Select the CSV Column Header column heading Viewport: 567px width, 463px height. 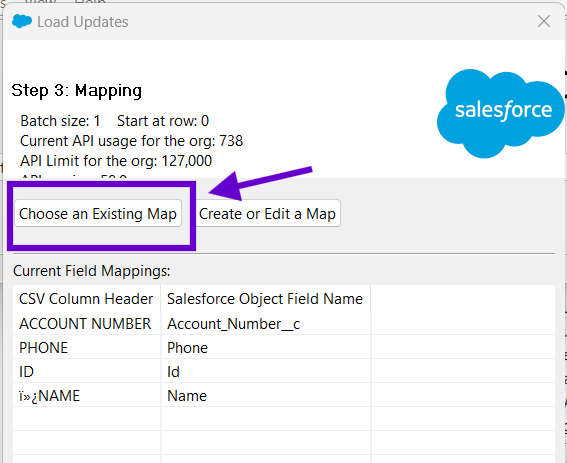[86, 299]
